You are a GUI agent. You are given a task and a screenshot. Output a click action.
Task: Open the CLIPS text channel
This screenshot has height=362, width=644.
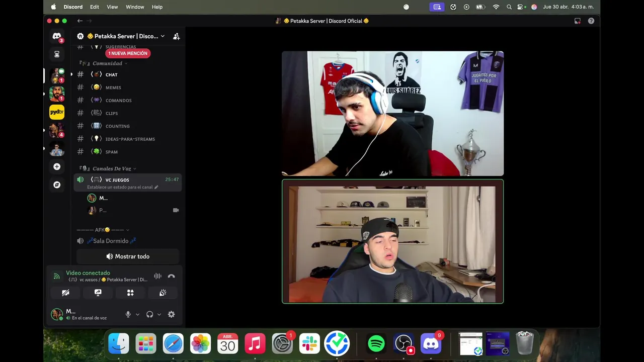pos(128,113)
